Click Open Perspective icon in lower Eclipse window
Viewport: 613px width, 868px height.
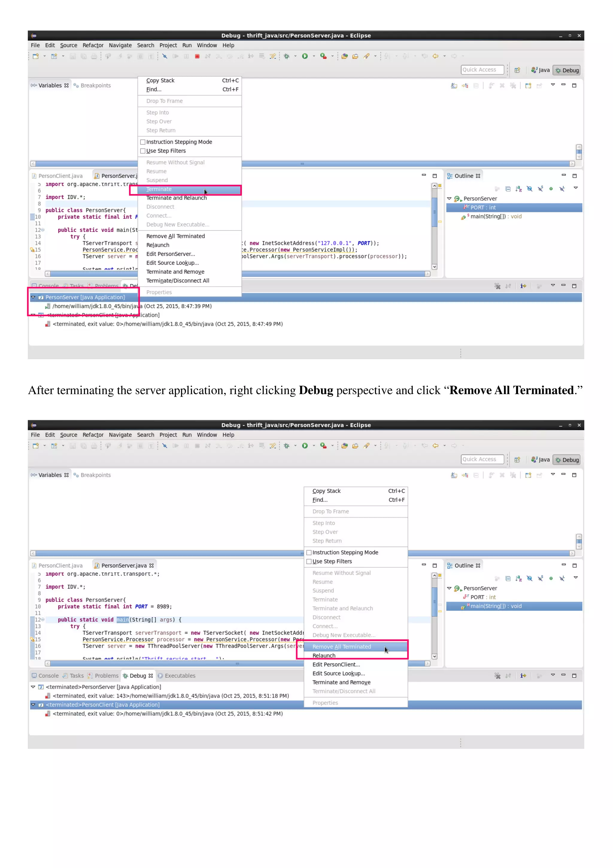pos(517,460)
